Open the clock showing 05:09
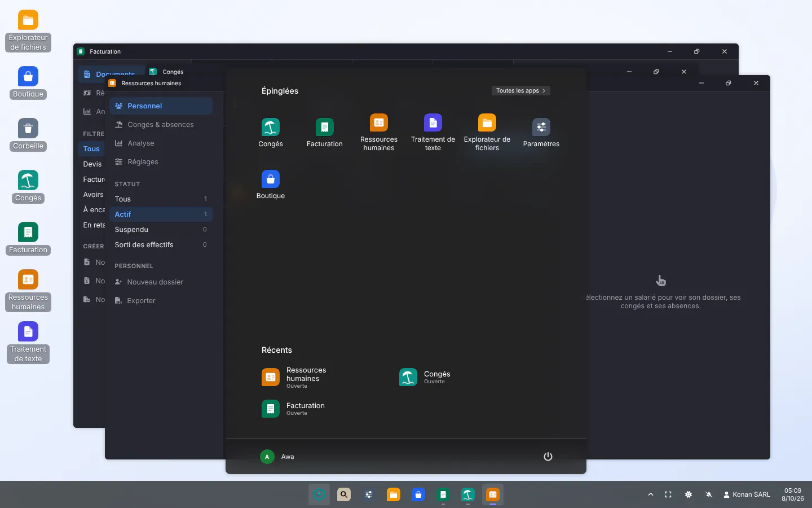Screen dimensions: 812x508 [793, 494]
